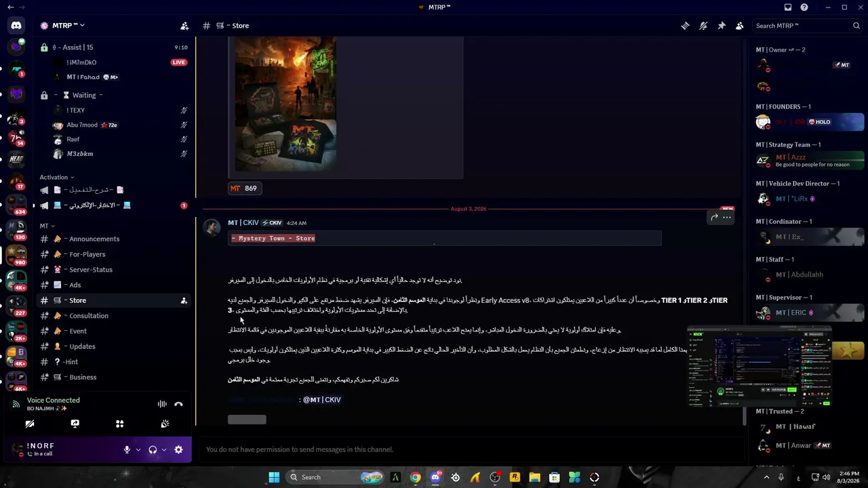Mute the microphone
The width and height of the screenshot is (868, 488).
coord(127,449)
